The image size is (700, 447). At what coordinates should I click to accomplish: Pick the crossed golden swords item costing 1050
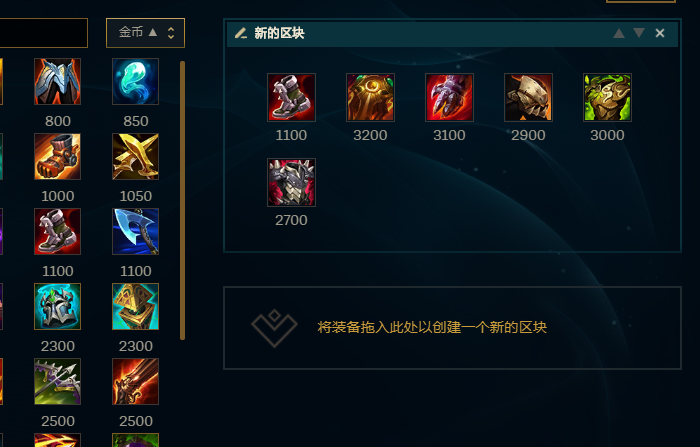click(135, 156)
